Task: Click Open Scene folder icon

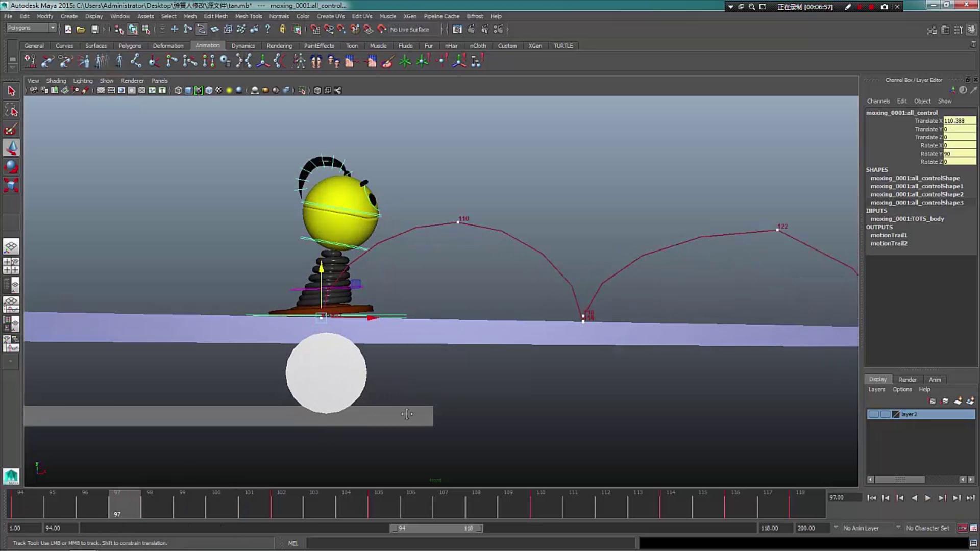Action: [81, 30]
